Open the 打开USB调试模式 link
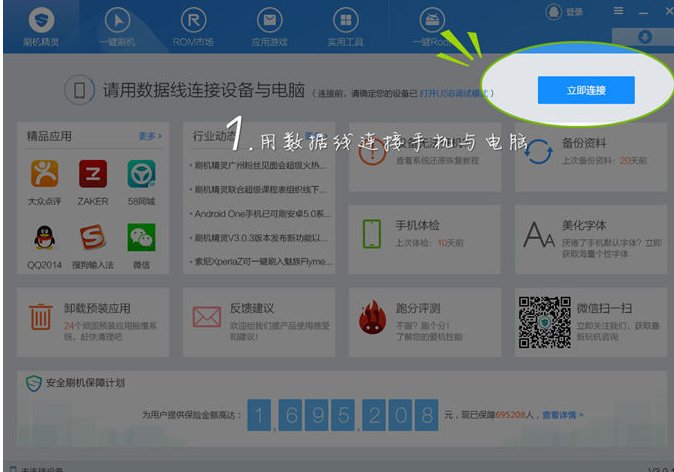 coord(454,93)
